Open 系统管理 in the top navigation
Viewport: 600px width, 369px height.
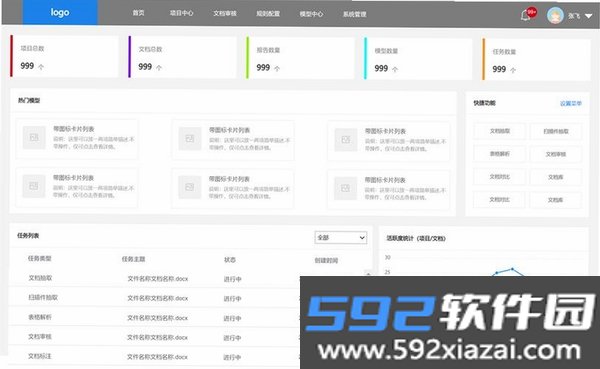(354, 15)
